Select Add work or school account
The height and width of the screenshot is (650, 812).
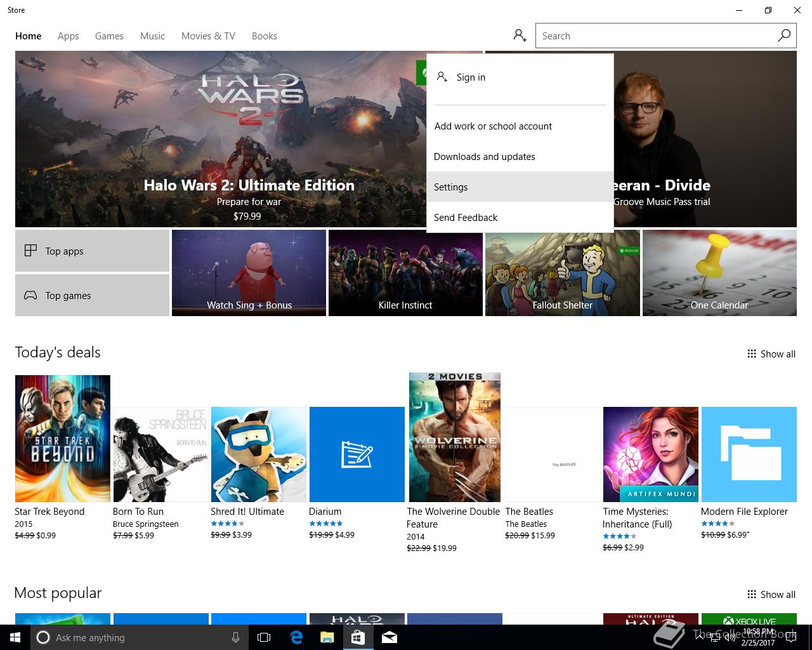520,126
